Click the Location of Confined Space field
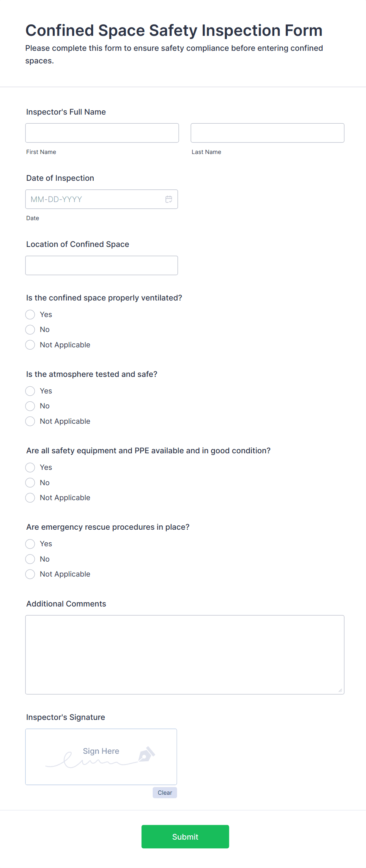366x868 pixels. click(x=102, y=265)
